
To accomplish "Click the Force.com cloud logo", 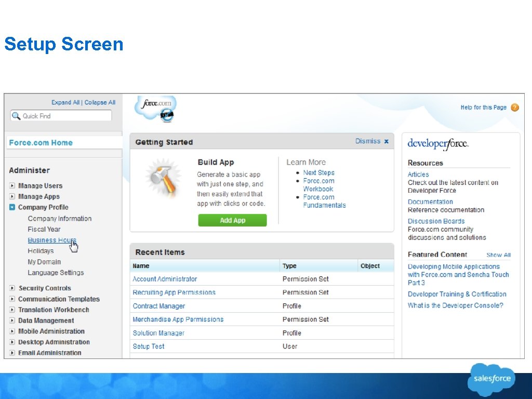I will point(156,109).
